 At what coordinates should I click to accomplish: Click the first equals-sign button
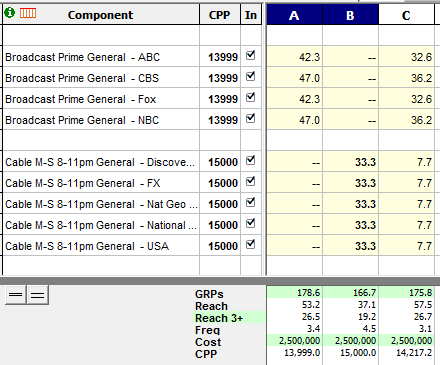coord(16,295)
